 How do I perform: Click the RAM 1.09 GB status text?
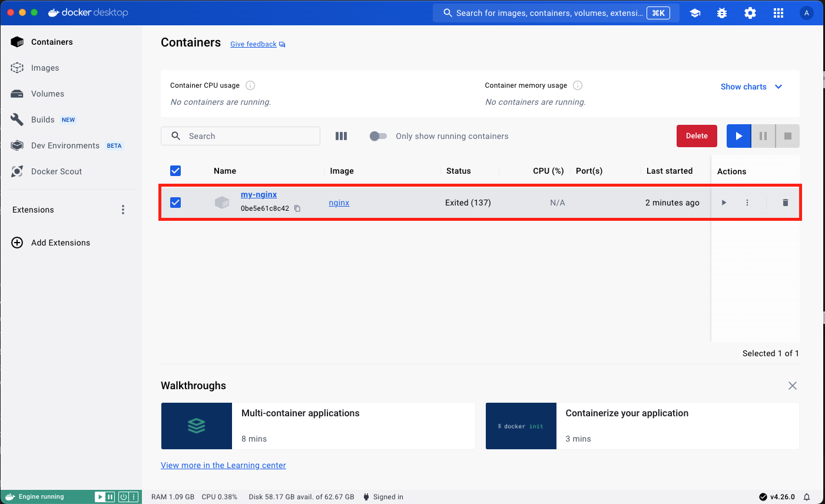point(173,497)
